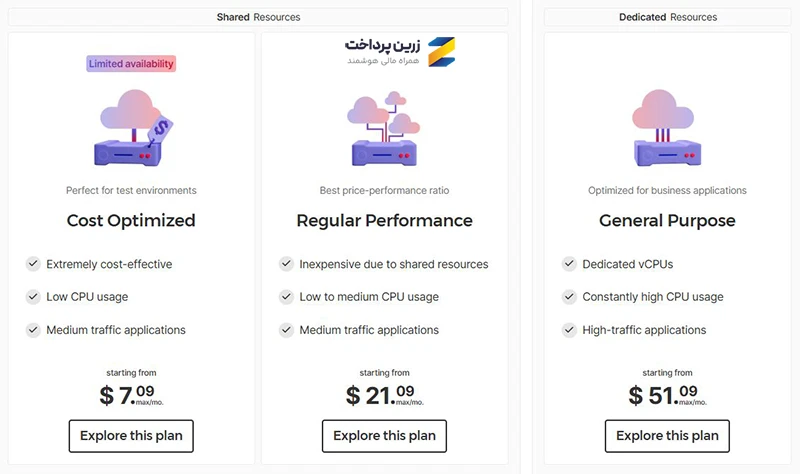The width and height of the screenshot is (800, 474).
Task: Explore this plan for General Purpose
Action: point(667,436)
